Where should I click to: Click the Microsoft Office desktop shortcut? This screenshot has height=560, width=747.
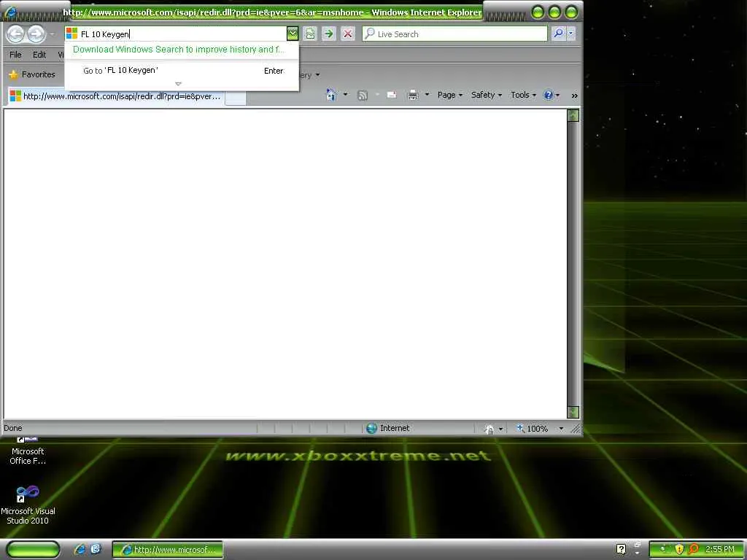[28, 450]
